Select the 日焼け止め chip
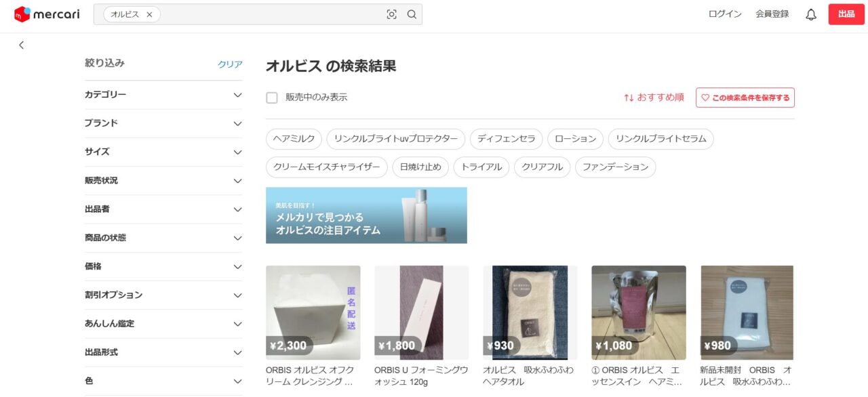The width and height of the screenshot is (868, 397). (x=420, y=167)
